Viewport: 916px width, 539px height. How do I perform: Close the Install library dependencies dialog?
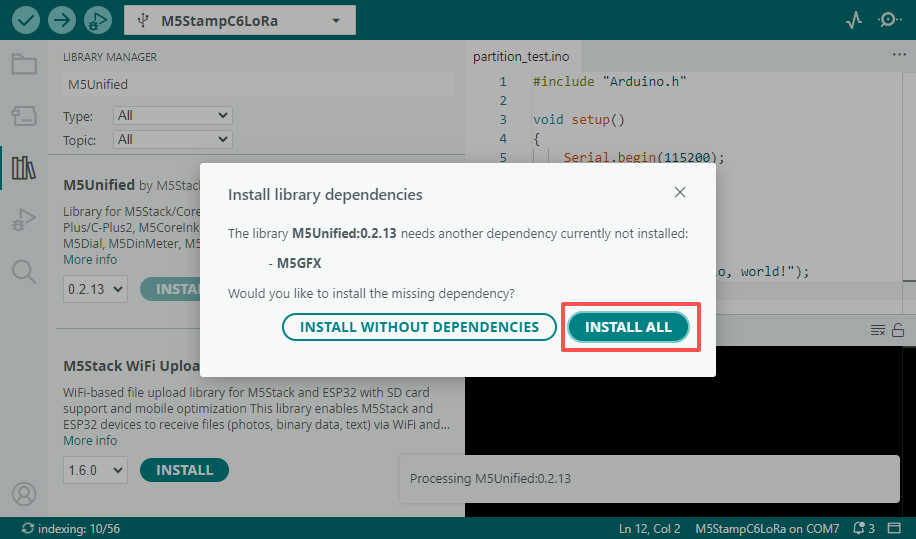(680, 192)
